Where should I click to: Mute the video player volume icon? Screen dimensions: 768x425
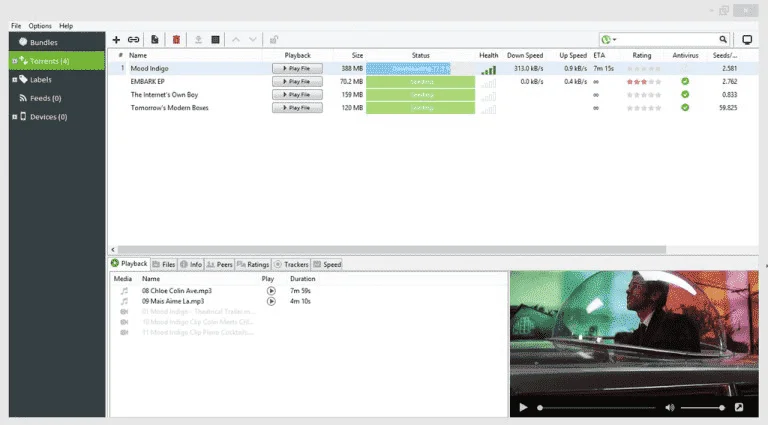[670, 407]
